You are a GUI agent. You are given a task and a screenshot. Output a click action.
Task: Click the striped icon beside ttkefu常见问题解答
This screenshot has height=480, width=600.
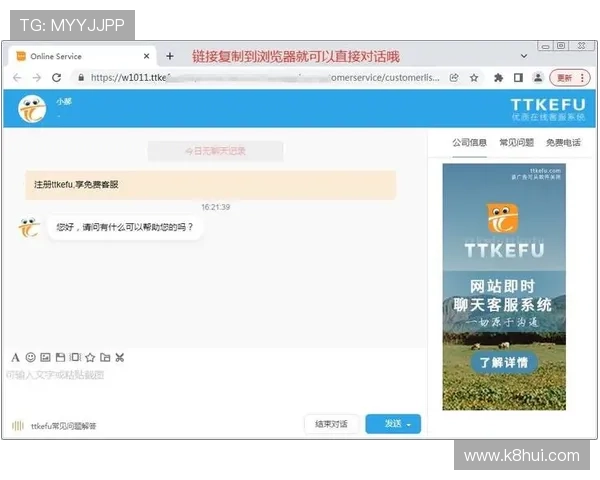pos(18,426)
